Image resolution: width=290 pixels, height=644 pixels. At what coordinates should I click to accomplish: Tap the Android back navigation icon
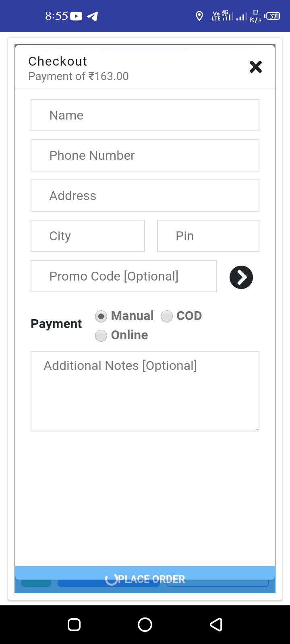(x=216, y=624)
